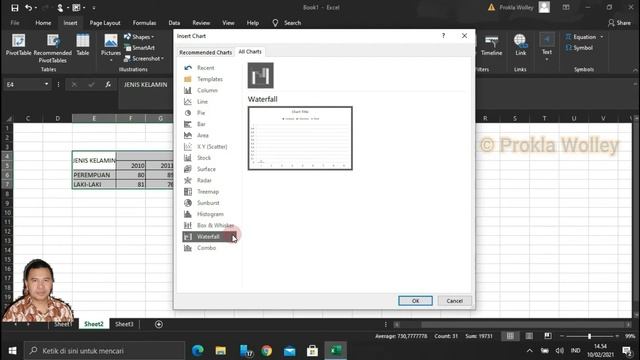The height and width of the screenshot is (360, 640).
Task: Click the PivotTable ribbon icon
Action: pos(18,45)
